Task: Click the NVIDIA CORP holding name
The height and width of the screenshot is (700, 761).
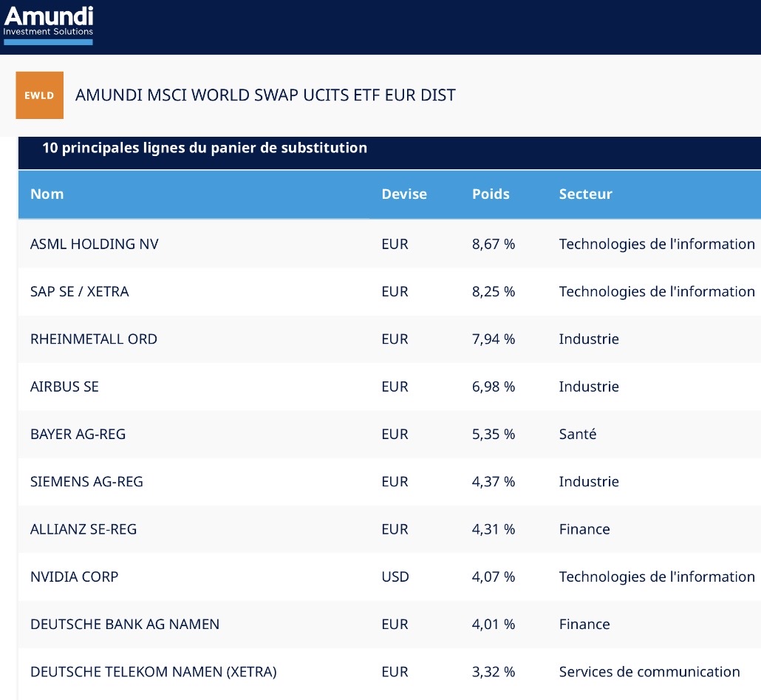Action: coord(74,577)
